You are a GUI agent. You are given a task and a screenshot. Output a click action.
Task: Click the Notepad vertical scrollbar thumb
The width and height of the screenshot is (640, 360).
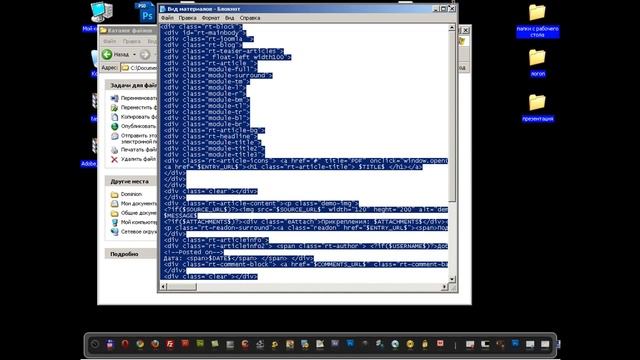pyautogui.click(x=452, y=116)
